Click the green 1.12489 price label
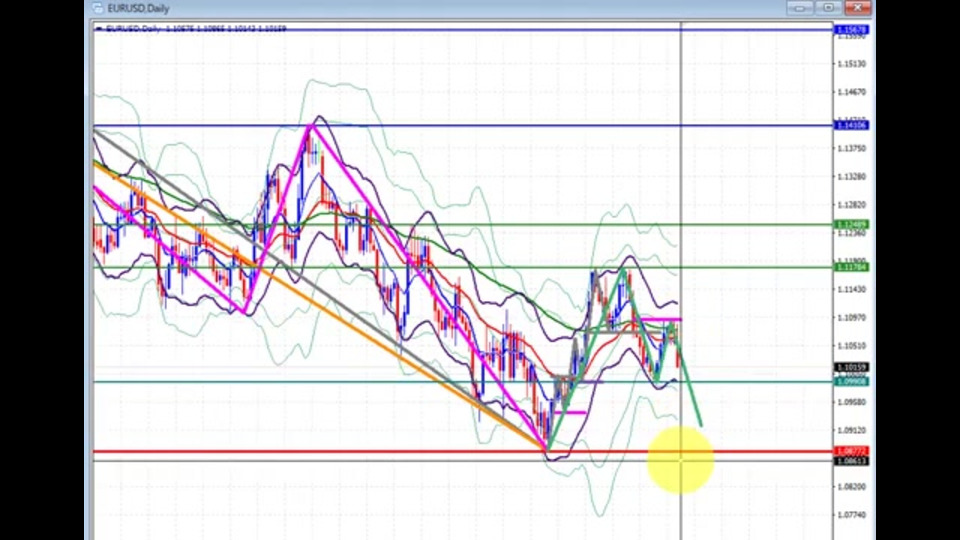The width and height of the screenshot is (960, 540). tap(851, 225)
